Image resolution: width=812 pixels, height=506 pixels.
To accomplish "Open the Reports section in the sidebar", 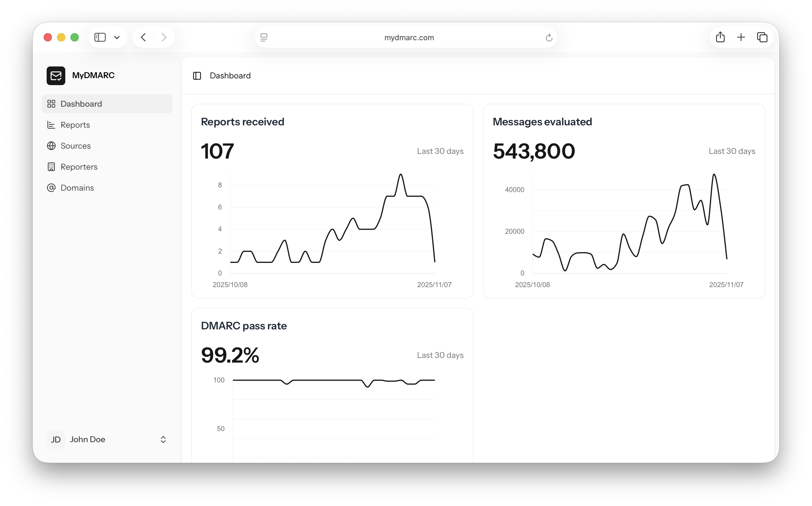I will pos(75,124).
